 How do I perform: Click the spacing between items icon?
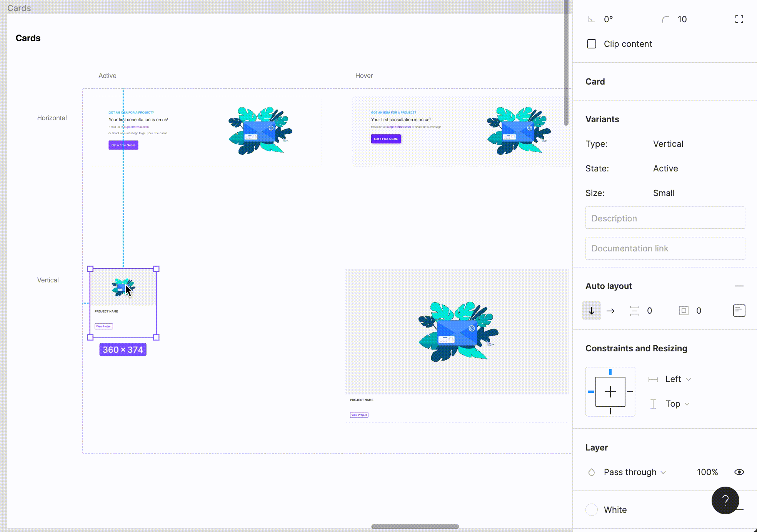pyautogui.click(x=634, y=311)
